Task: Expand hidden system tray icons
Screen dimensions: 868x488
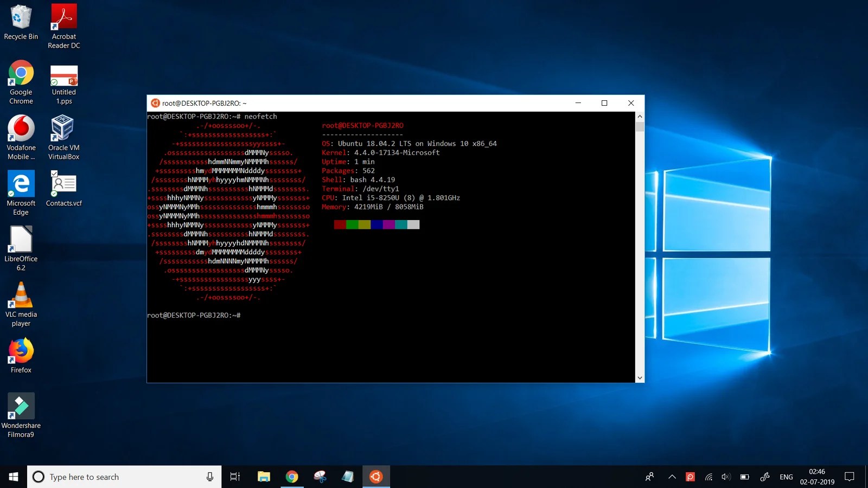Action: click(672, 477)
